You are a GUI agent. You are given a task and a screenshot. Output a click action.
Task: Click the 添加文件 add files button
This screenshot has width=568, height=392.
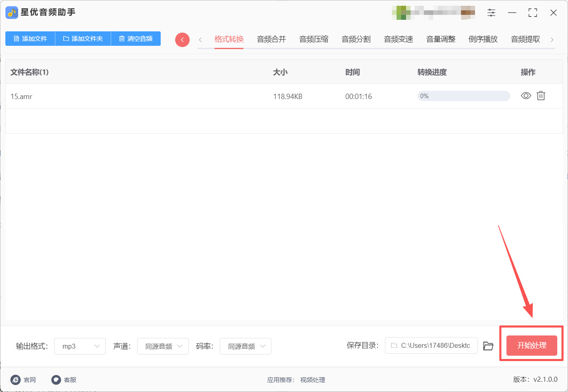[x=30, y=38]
